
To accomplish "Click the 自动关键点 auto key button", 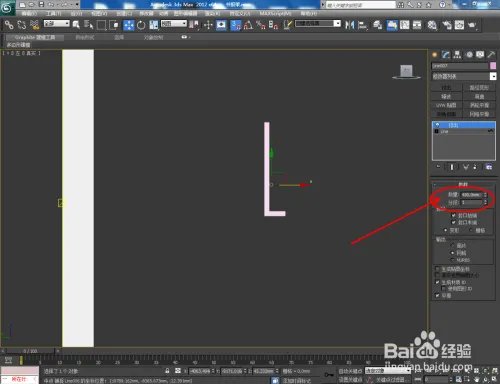I will 351,371.
